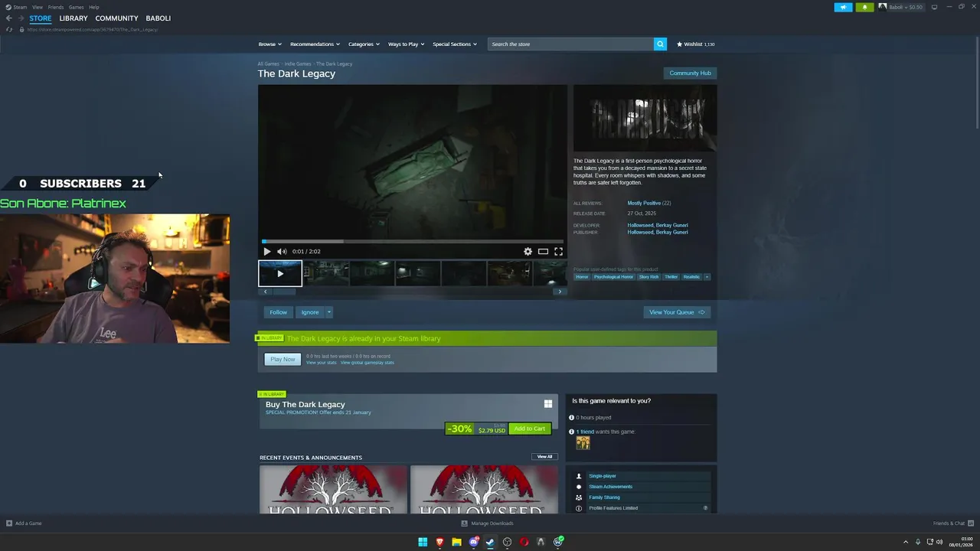Open the BABOLI profile tab

point(158,18)
